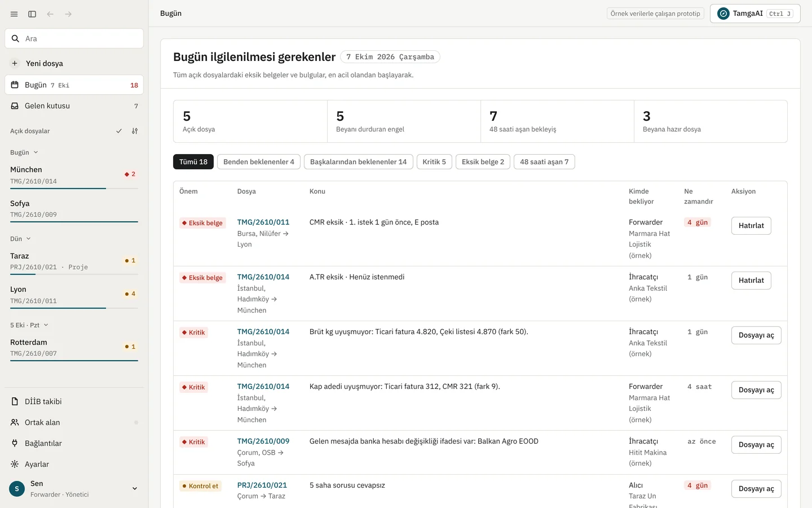Click the user avatar S
Viewport: 812px width, 508px height.
(17, 489)
